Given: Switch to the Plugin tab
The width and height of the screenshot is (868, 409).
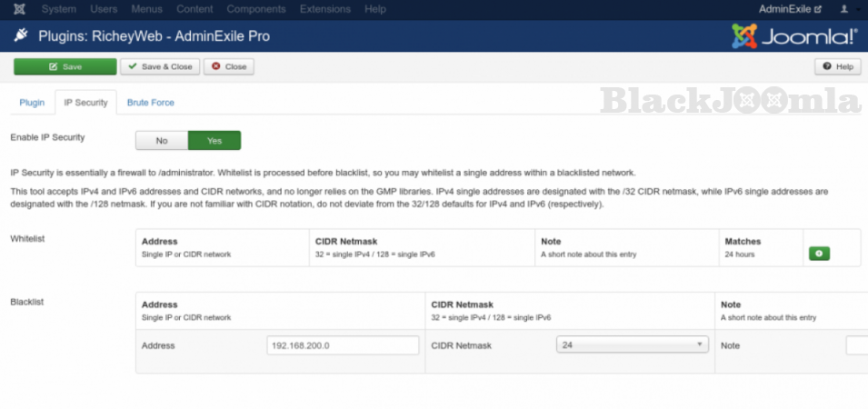Looking at the screenshot, I should point(32,103).
